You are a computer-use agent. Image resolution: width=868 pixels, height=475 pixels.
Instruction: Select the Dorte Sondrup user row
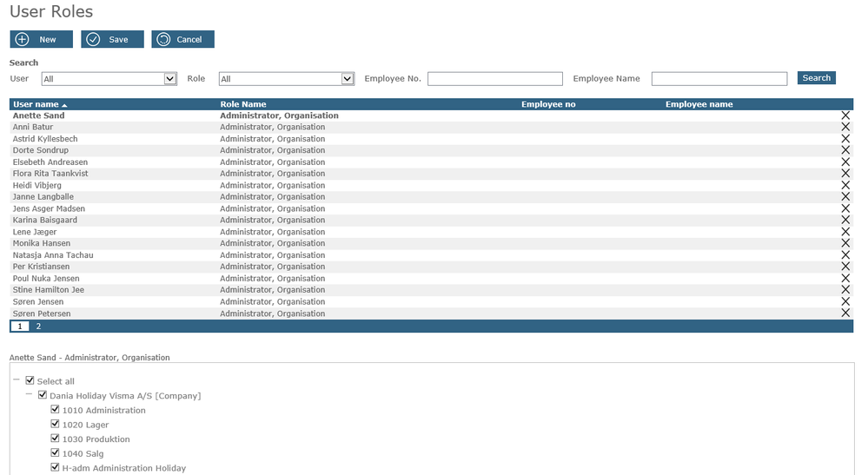pyautogui.click(x=431, y=150)
